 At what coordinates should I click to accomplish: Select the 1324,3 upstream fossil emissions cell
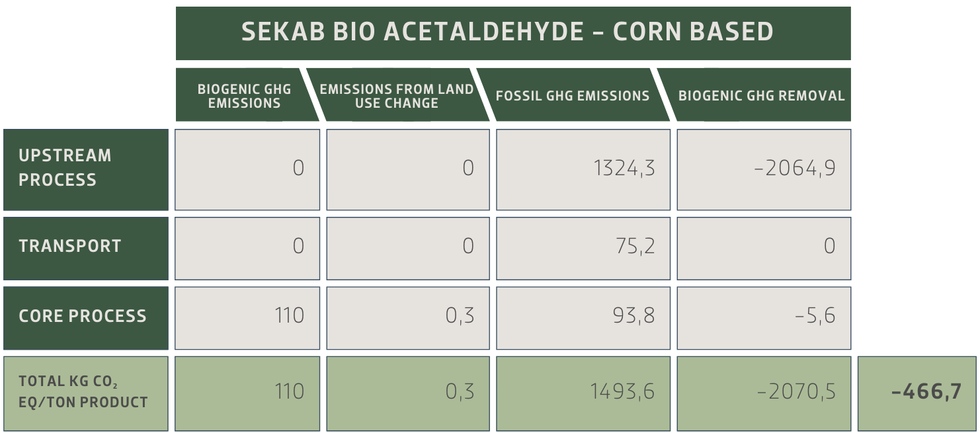583,169
